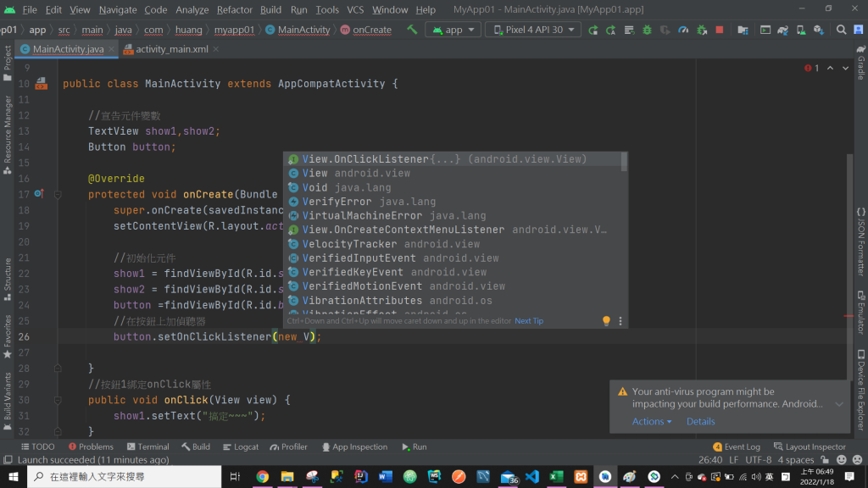Click the Sync Project with Gradle Files icon

tap(782, 30)
